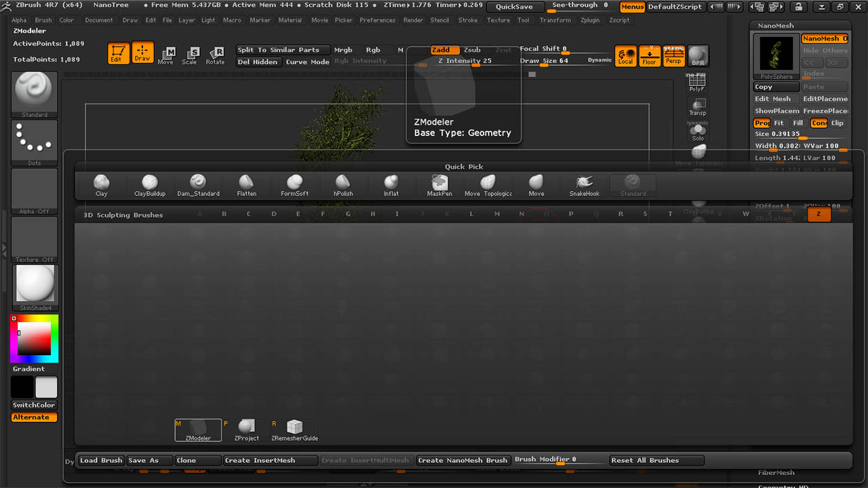
Task: Toggle Local symmetry button
Action: pos(626,56)
